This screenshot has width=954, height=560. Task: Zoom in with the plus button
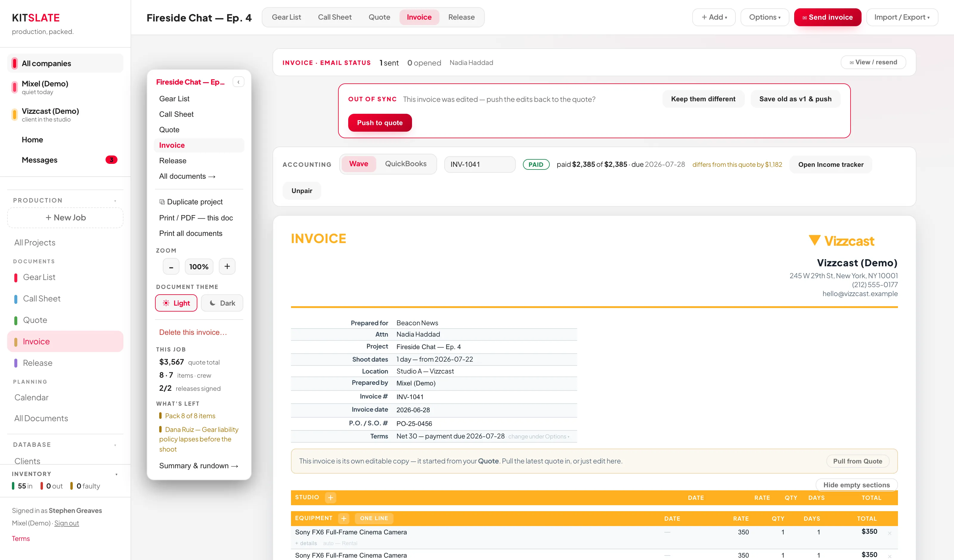(227, 266)
